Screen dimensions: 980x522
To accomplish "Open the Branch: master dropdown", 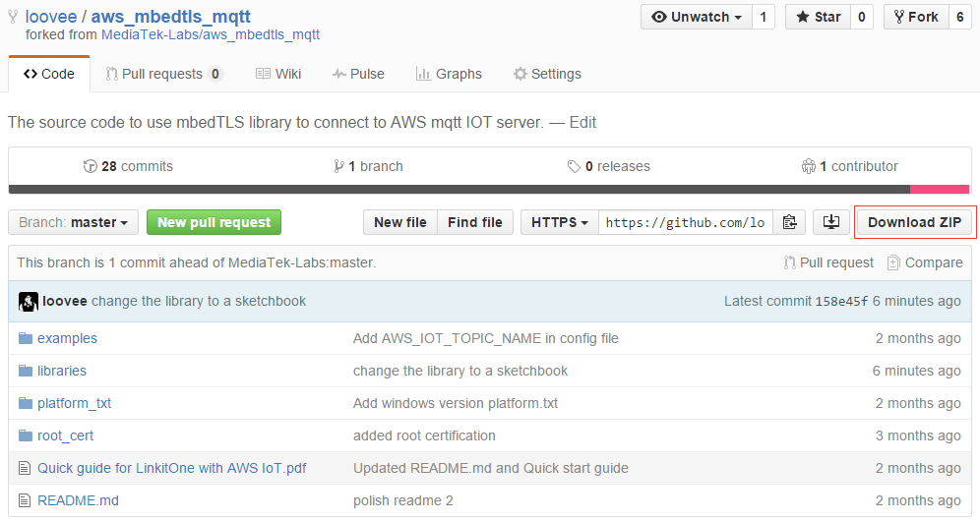I will [73, 222].
